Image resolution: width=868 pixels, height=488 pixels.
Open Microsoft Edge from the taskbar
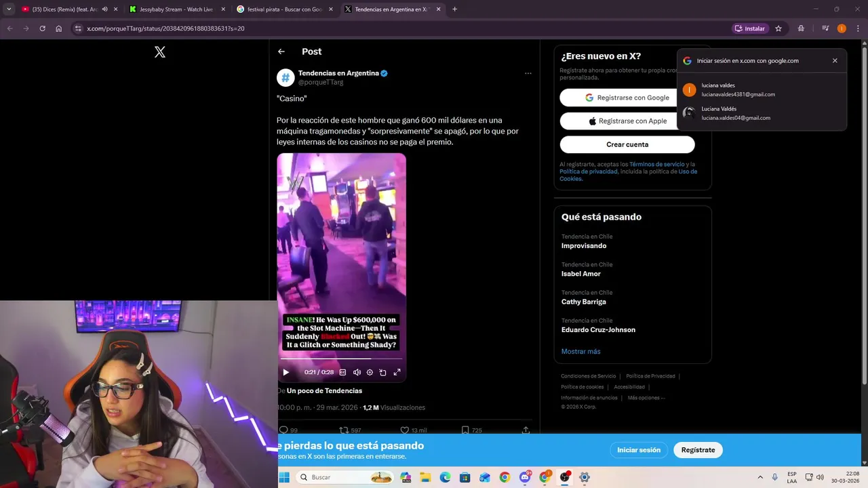coord(445,477)
